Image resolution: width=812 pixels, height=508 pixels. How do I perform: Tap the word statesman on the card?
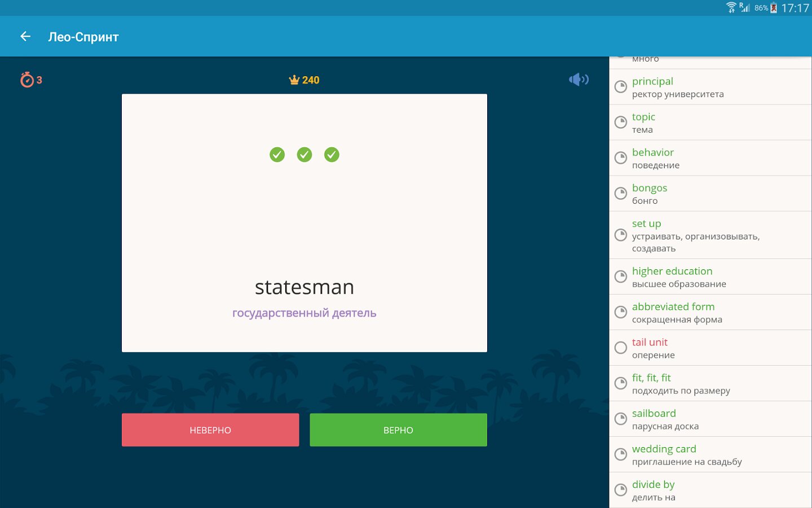pos(304,287)
